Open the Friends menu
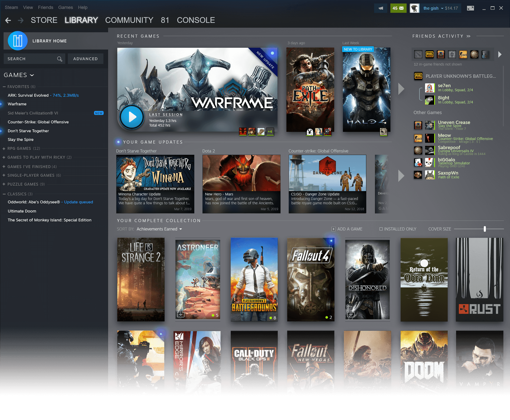The width and height of the screenshot is (510, 420). pyautogui.click(x=46, y=7)
